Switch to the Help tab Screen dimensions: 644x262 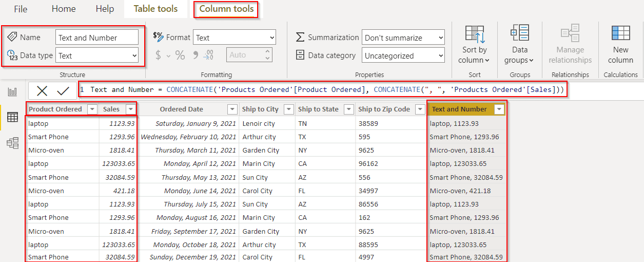(x=105, y=9)
